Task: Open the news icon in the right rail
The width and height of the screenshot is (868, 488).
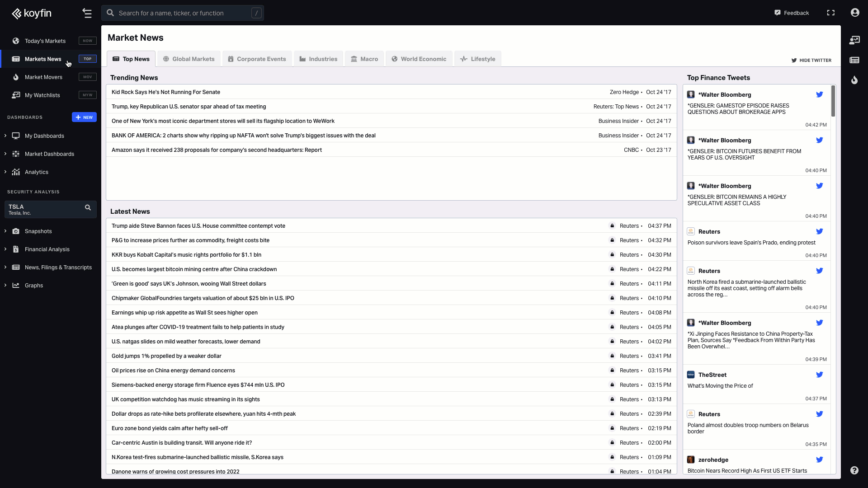Action: click(854, 60)
